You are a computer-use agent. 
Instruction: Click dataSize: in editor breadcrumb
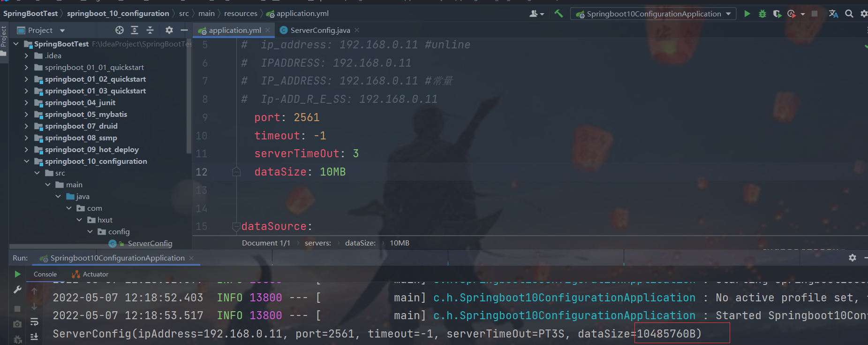click(x=360, y=243)
